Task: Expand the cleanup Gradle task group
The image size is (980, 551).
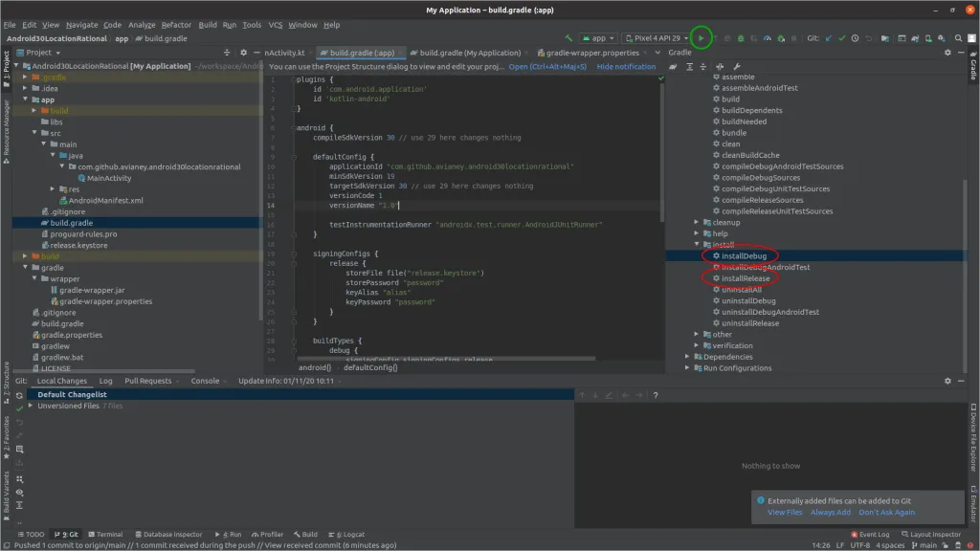Action: [697, 222]
